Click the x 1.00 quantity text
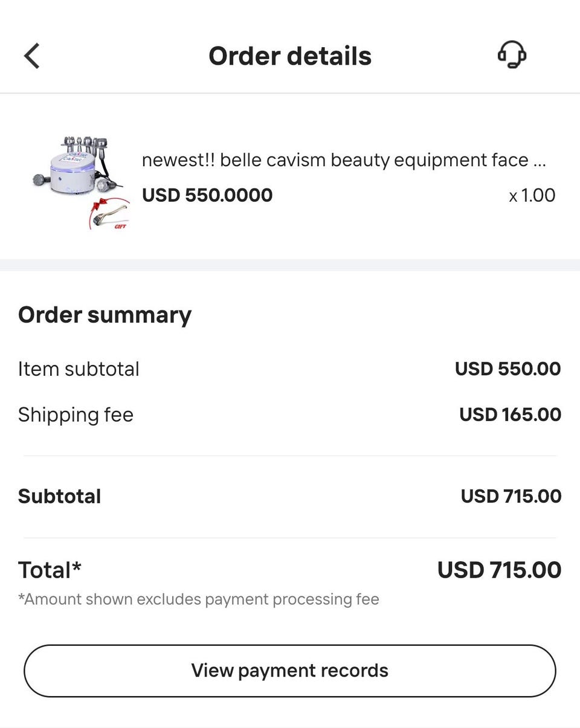 click(x=532, y=195)
